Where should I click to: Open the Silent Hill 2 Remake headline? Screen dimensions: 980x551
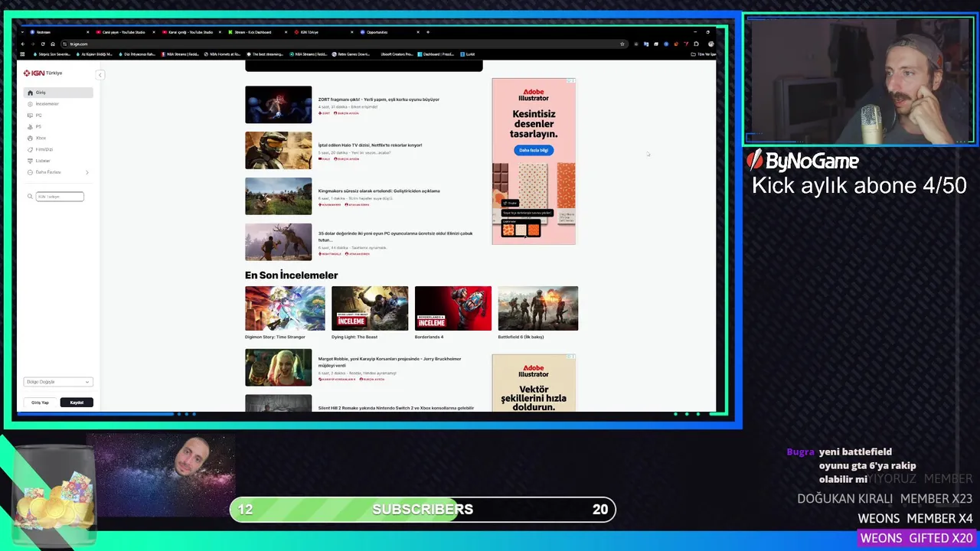396,408
